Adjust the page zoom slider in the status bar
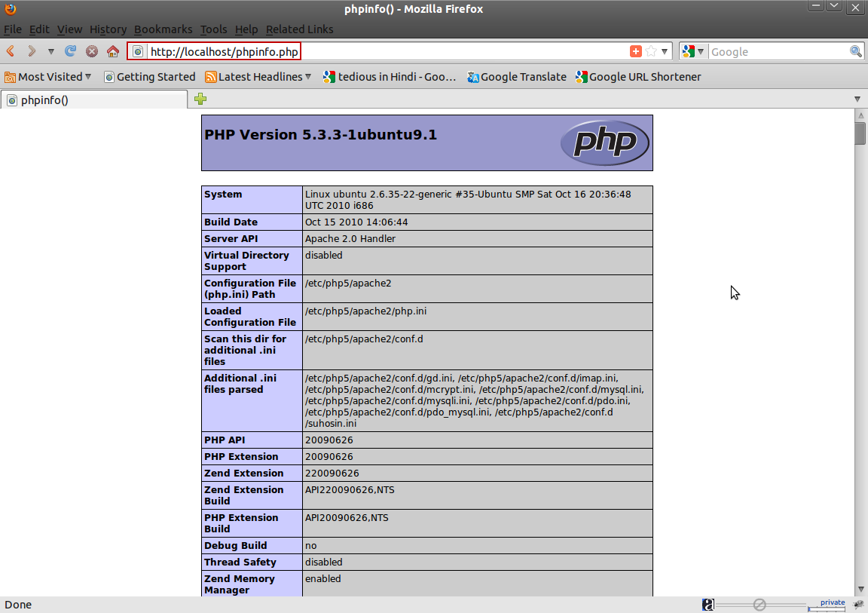The width and height of the screenshot is (868, 613). [x=759, y=604]
